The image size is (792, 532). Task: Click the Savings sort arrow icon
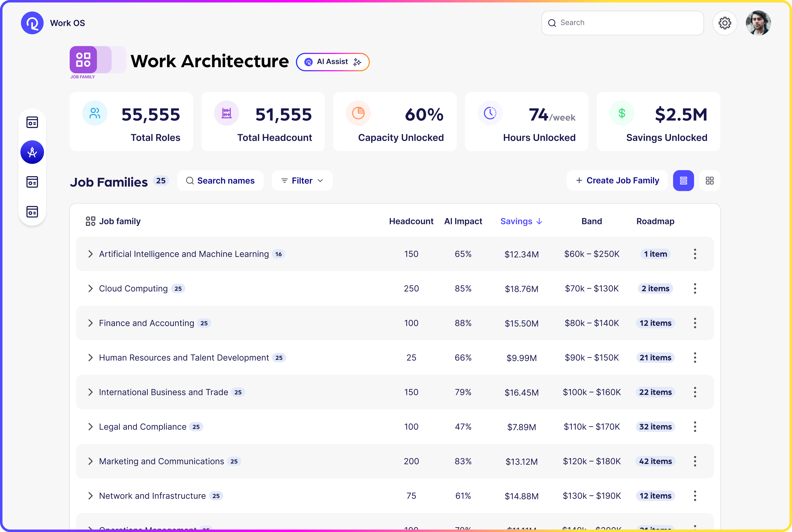(539, 222)
